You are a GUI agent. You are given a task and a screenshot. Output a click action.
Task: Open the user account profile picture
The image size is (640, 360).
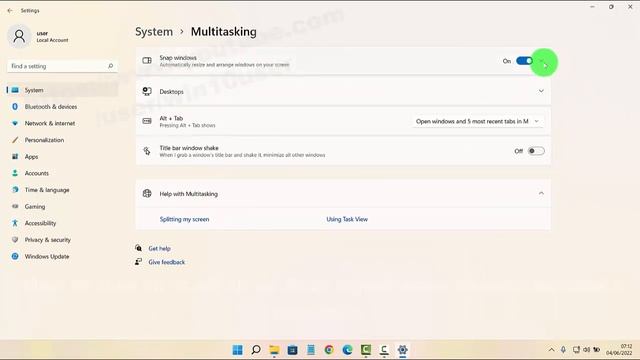tap(19, 36)
